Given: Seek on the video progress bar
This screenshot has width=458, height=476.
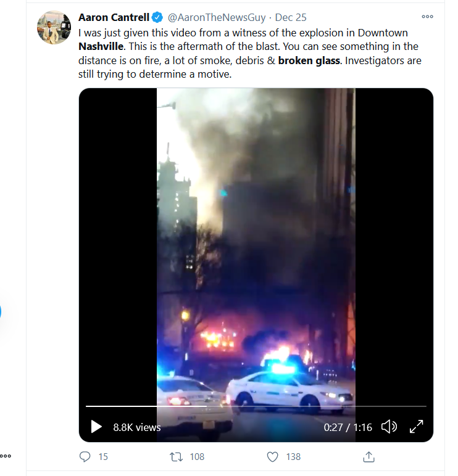Looking at the screenshot, I should (x=256, y=406).
